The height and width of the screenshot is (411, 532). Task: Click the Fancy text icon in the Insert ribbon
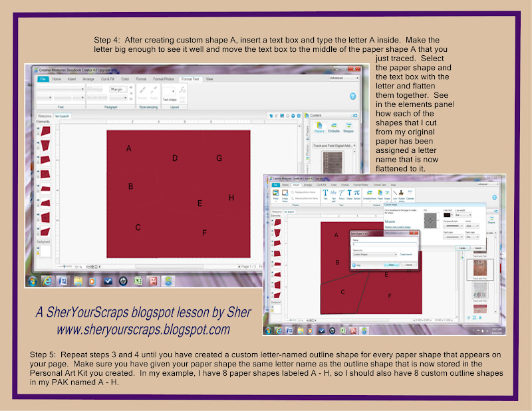(x=342, y=194)
